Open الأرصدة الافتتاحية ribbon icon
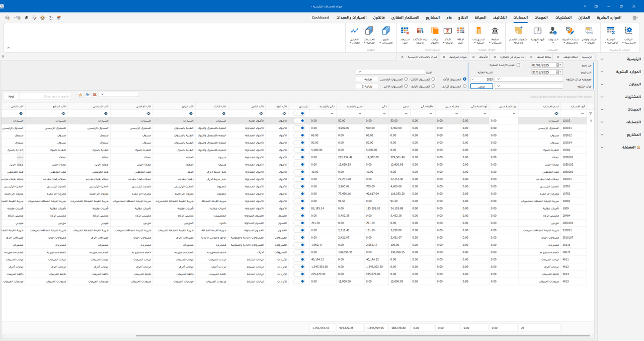 tap(611, 35)
